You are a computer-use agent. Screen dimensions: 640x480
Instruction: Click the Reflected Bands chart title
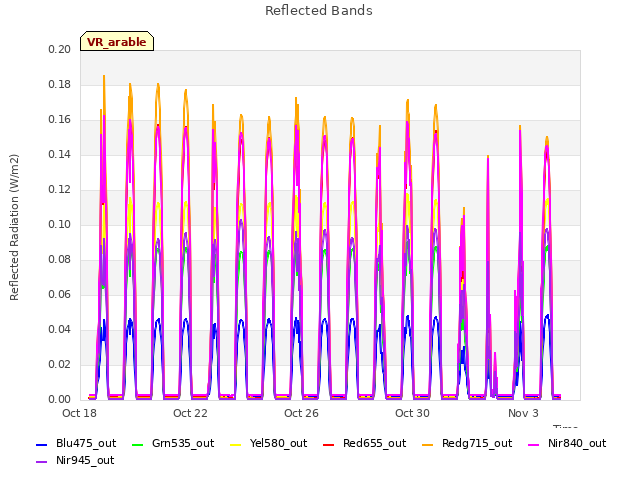[x=319, y=11]
